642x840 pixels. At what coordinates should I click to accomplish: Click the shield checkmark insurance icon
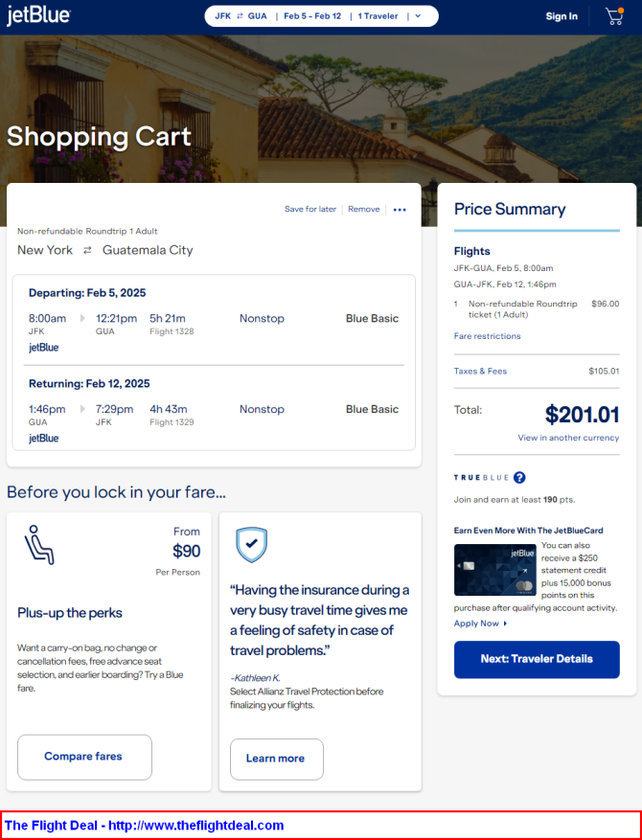click(252, 545)
